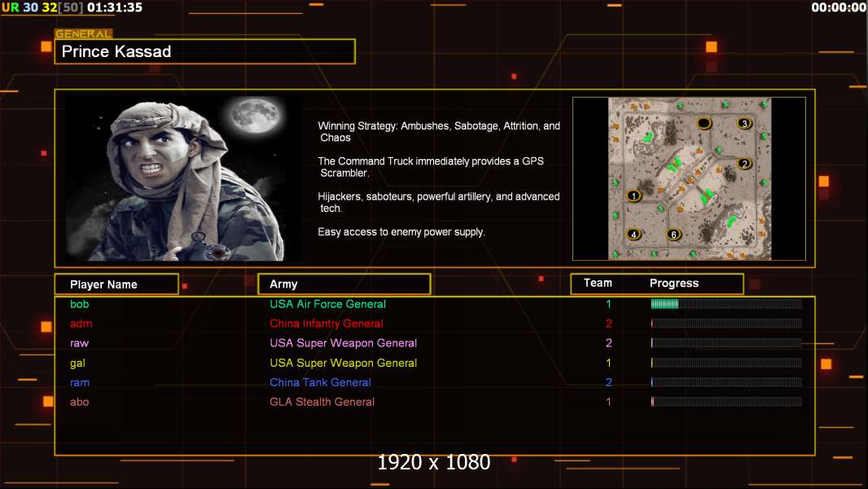The image size is (868, 489).
Task: Click the Army column header
Action: 344,284
